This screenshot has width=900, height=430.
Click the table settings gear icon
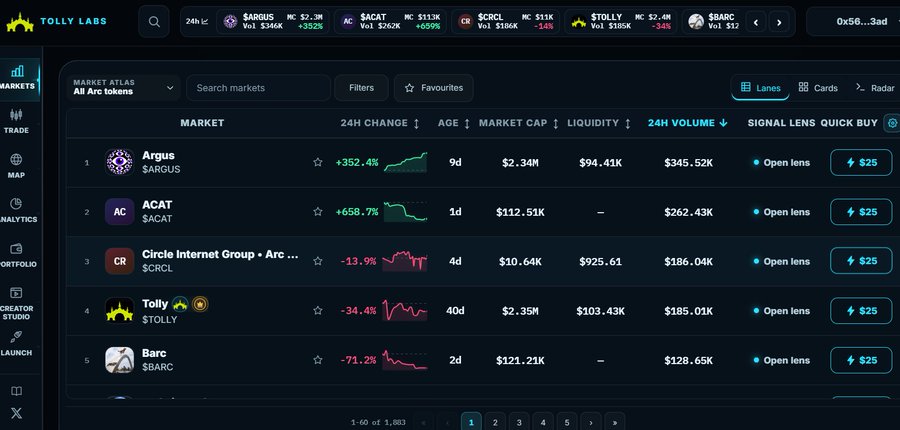(892, 122)
